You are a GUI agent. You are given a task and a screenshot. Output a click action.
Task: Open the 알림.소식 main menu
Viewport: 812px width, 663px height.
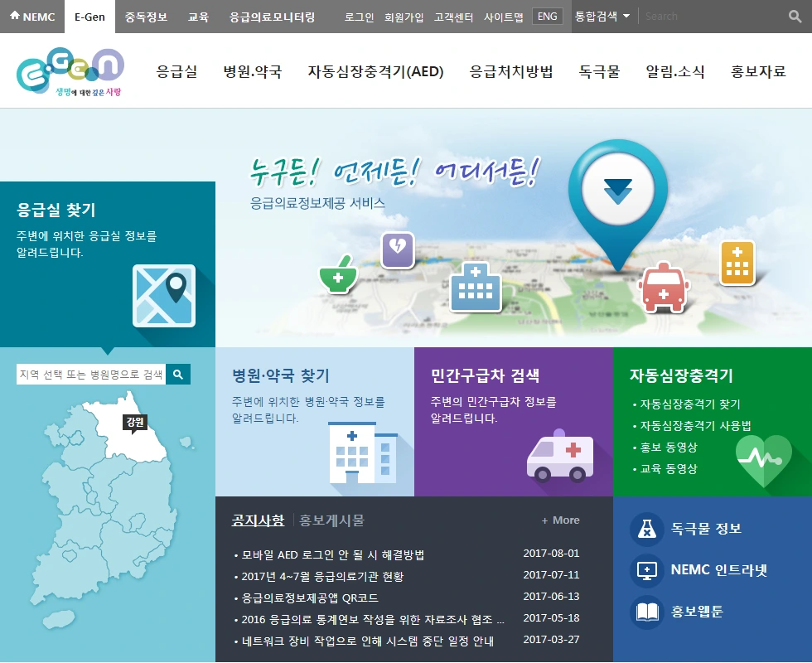click(675, 71)
